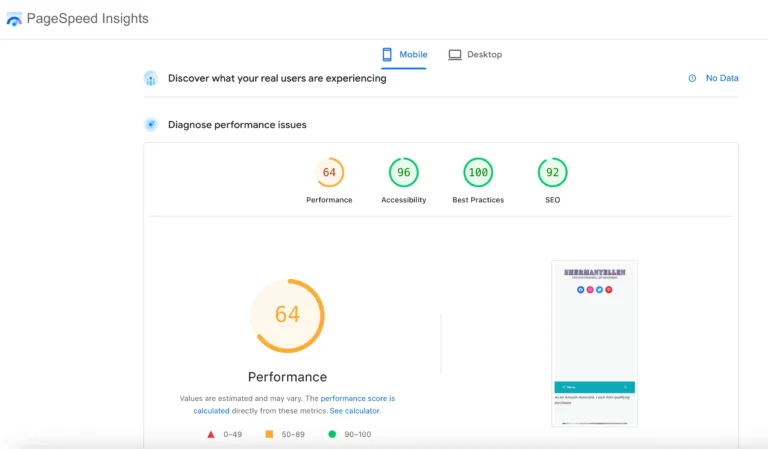Click the green circle 90–100 legend icon

point(332,434)
